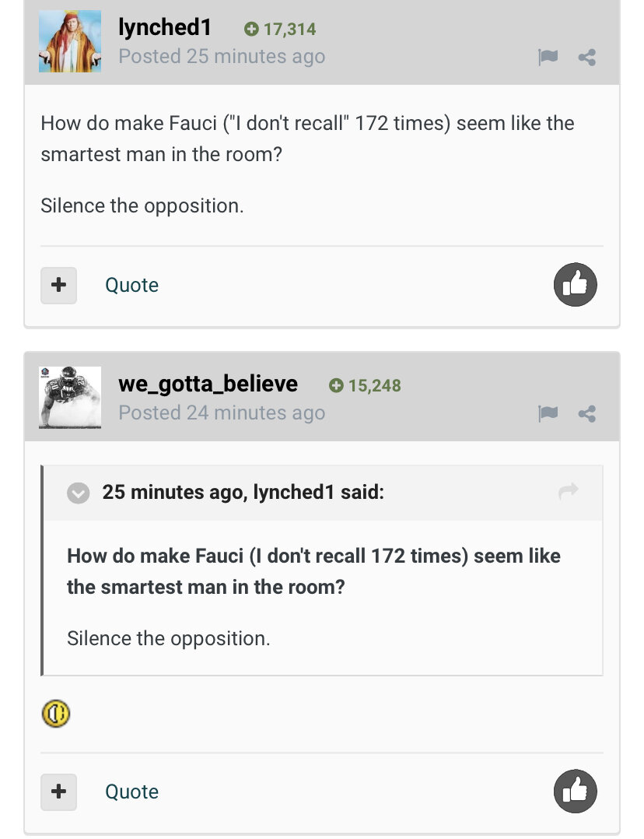
Task: Click we_gotta_believe's avatar image
Action: point(70,398)
